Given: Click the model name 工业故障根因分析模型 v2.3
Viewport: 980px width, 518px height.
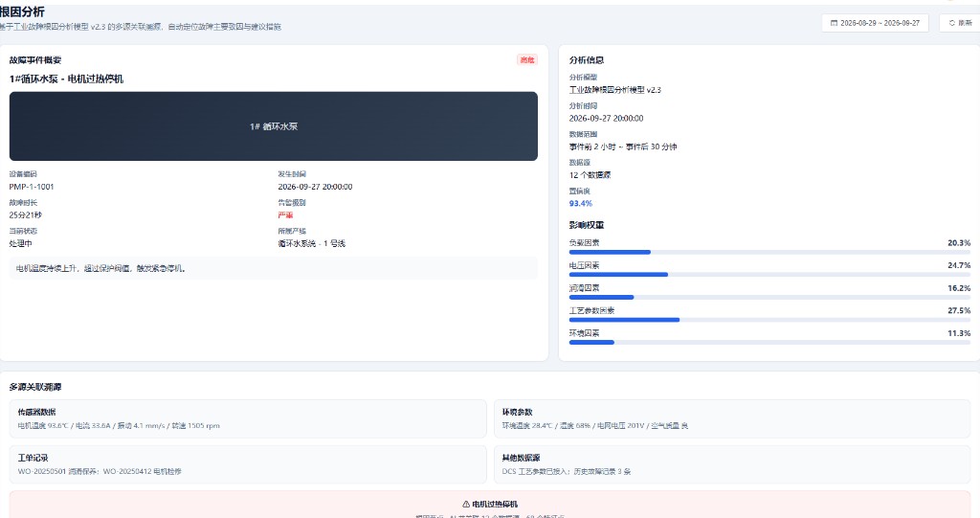Looking at the screenshot, I should coord(614,90).
